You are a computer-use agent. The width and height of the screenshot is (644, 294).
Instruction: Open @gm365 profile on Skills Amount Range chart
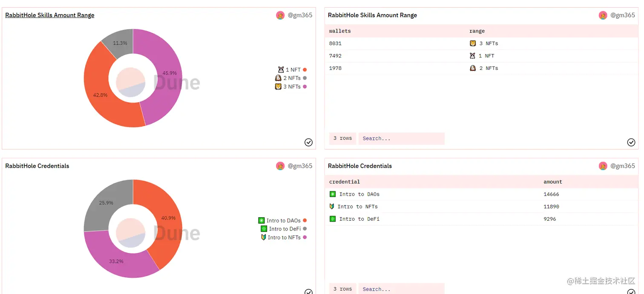[x=300, y=15]
